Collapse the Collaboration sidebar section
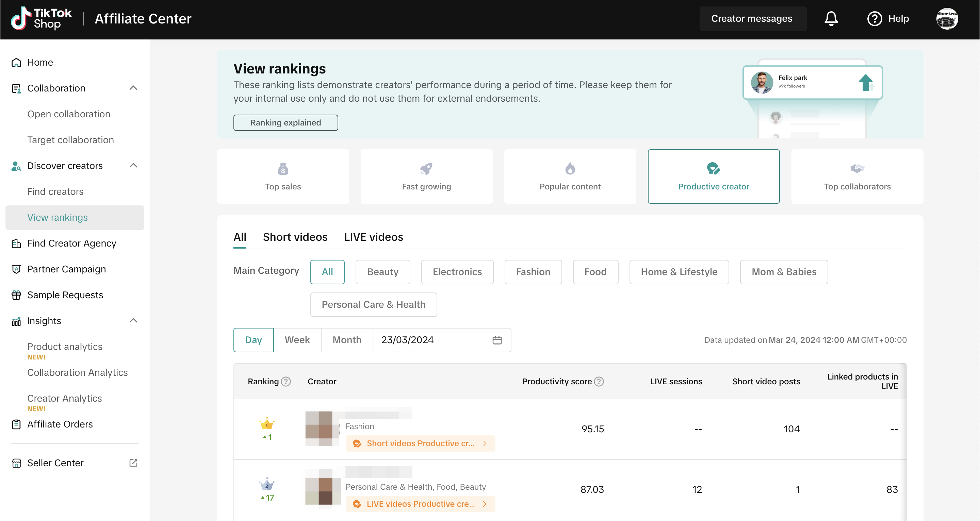The width and height of the screenshot is (980, 521). (133, 88)
